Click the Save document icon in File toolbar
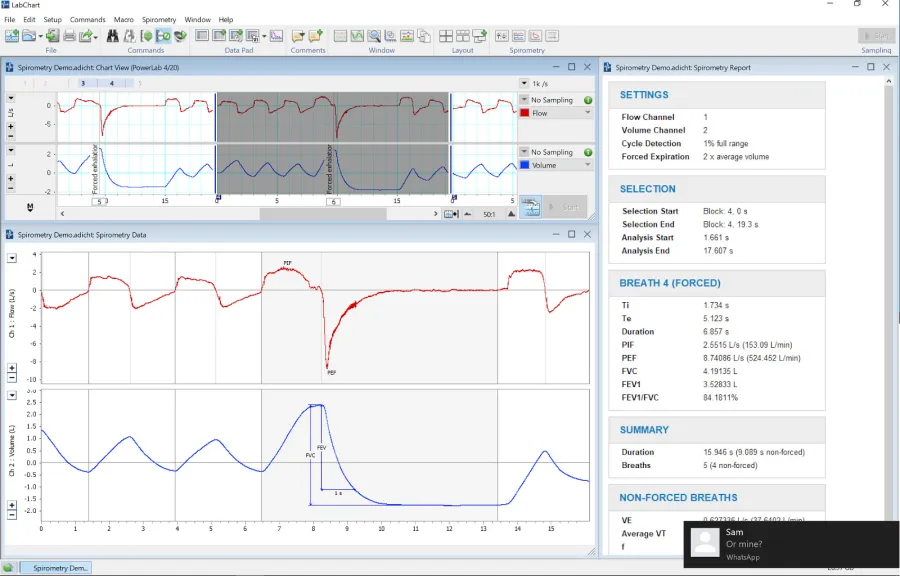 52,36
